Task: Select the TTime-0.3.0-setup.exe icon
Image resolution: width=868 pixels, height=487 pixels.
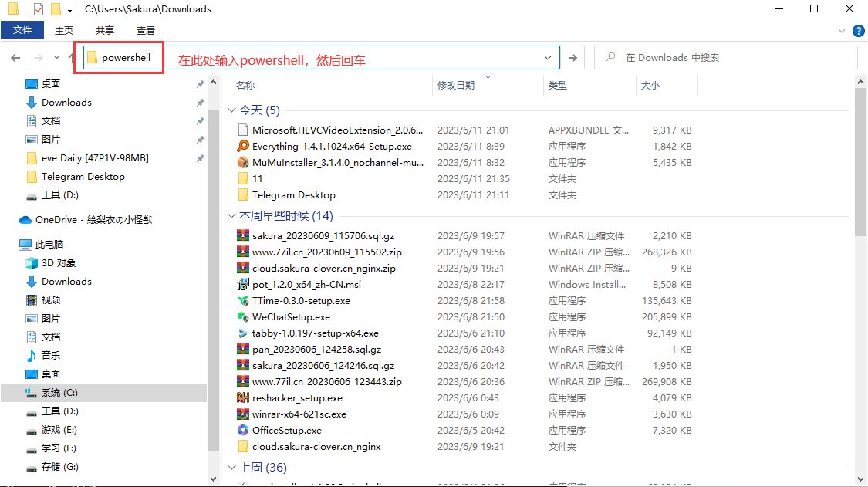Action: [x=243, y=301]
